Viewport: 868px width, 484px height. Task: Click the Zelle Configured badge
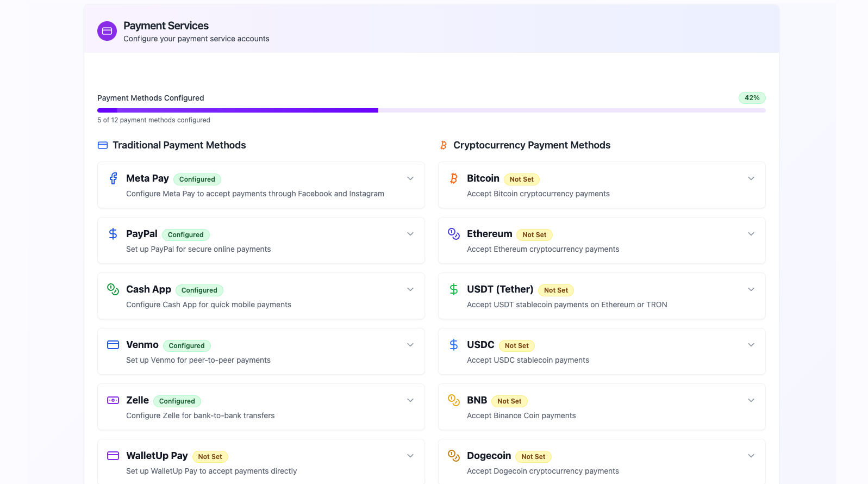(x=177, y=401)
